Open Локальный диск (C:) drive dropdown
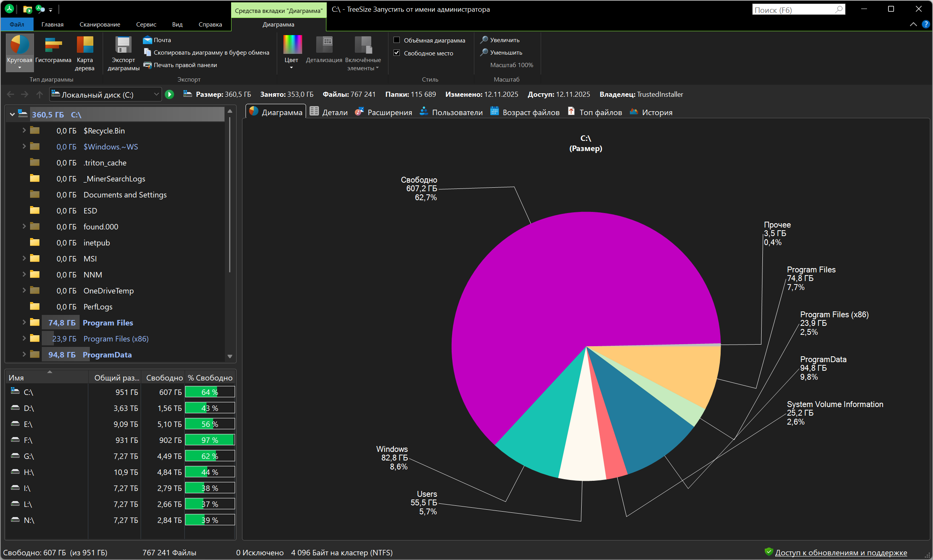 (156, 94)
